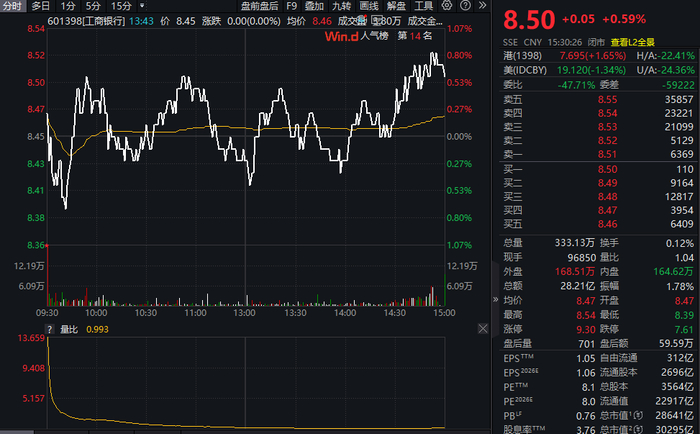Select the 卖一 8.51 order row
Image resolution: width=700 pixels, height=434 pixels.
tap(598, 154)
